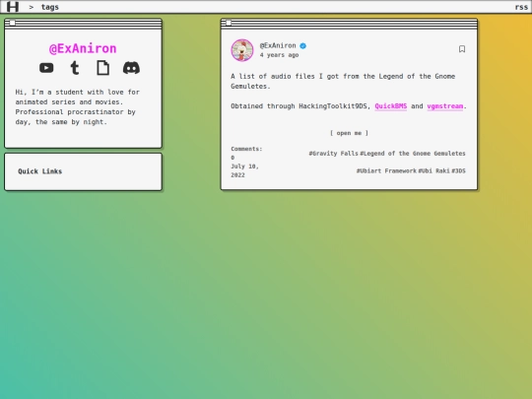Click the @ExAniron profile heading
The width and height of the screenshot is (532, 399).
point(83,48)
